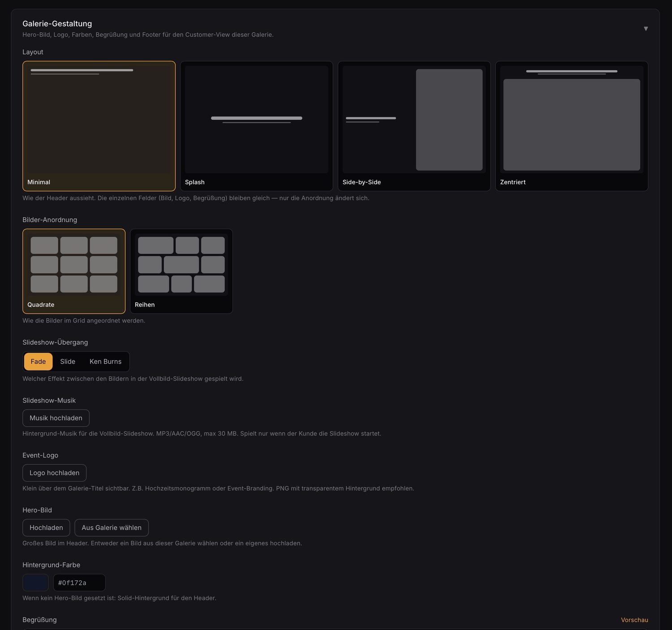
Task: Select Fade slideshow transition
Action: [x=38, y=362]
